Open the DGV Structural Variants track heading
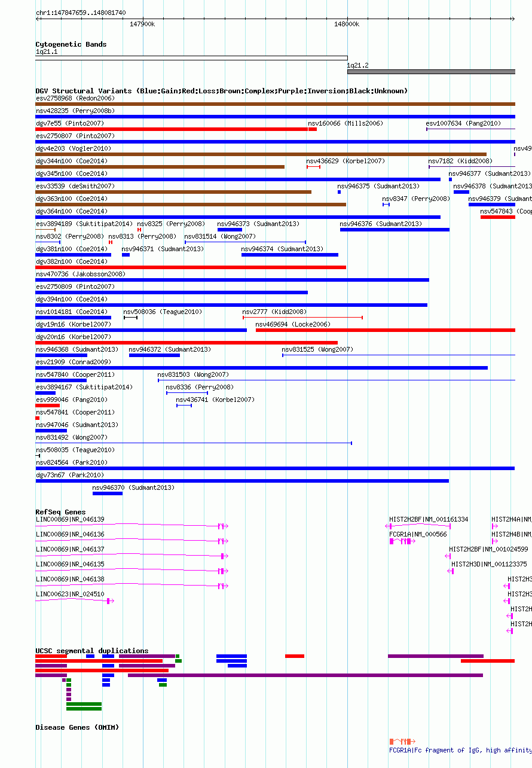Viewport: 532px width, 768px height. pos(221,91)
